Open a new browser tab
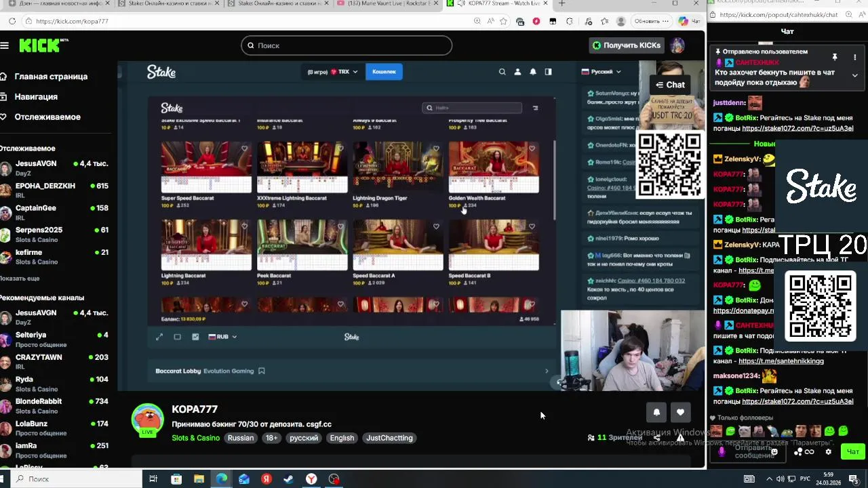 point(561,4)
